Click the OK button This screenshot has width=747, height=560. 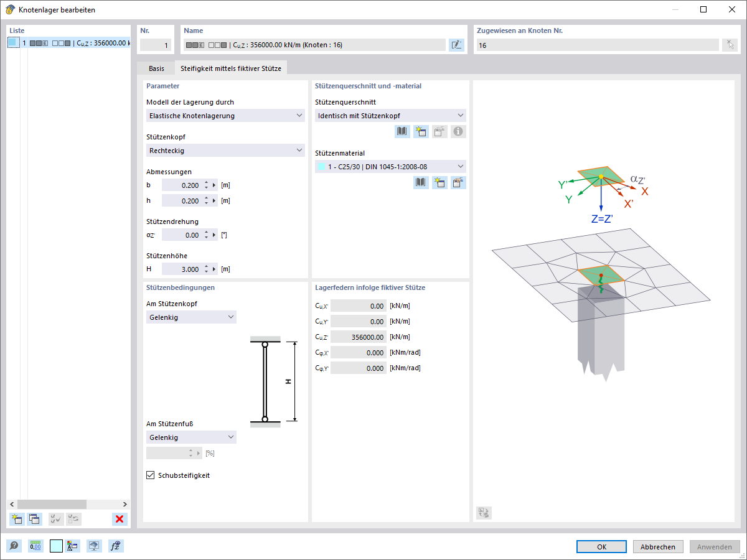point(601,546)
